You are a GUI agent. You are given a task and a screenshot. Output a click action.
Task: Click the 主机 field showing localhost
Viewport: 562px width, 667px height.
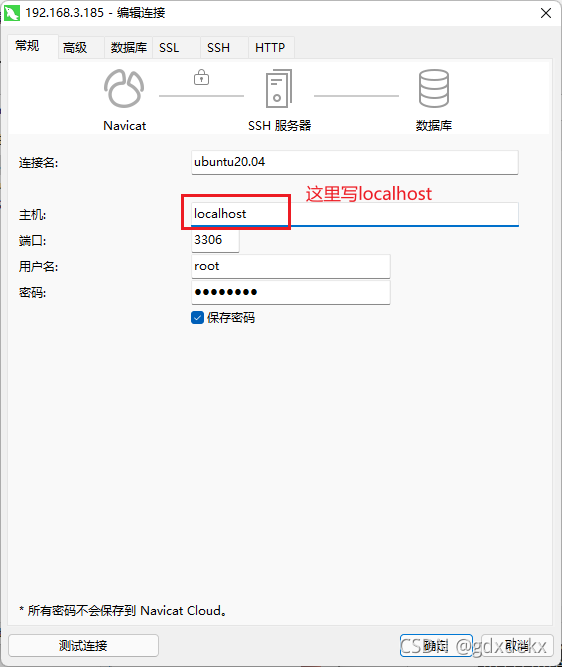(x=355, y=214)
